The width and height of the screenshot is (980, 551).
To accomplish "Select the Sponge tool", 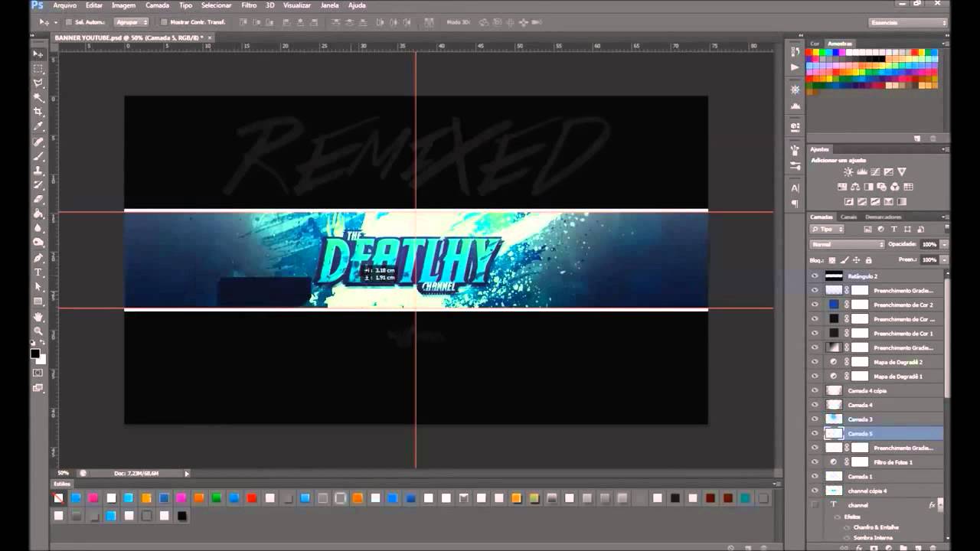I will pos(38,243).
